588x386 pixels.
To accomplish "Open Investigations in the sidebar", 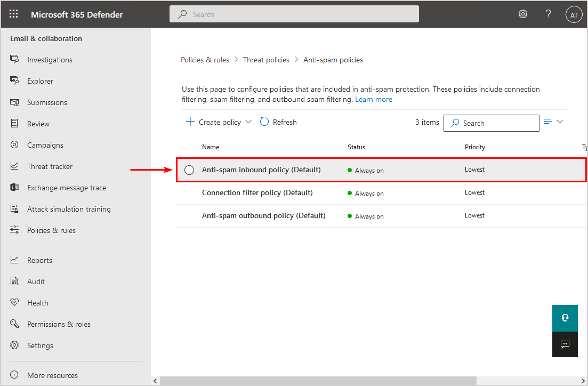I will [50, 60].
